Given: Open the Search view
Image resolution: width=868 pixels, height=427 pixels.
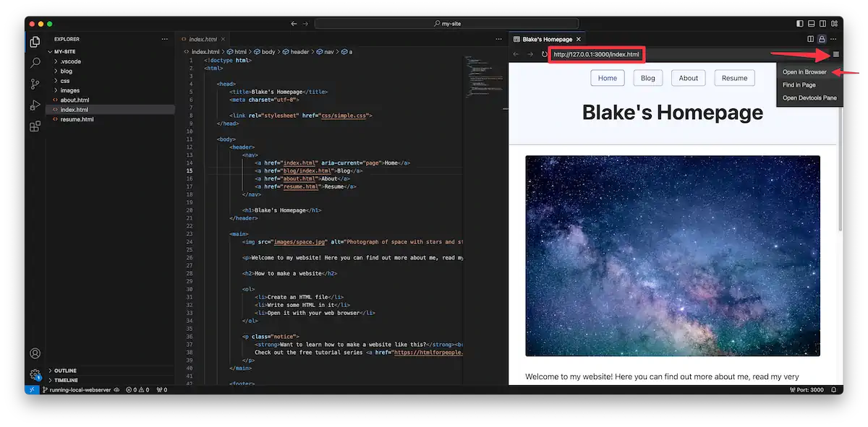Looking at the screenshot, I should (x=34, y=63).
